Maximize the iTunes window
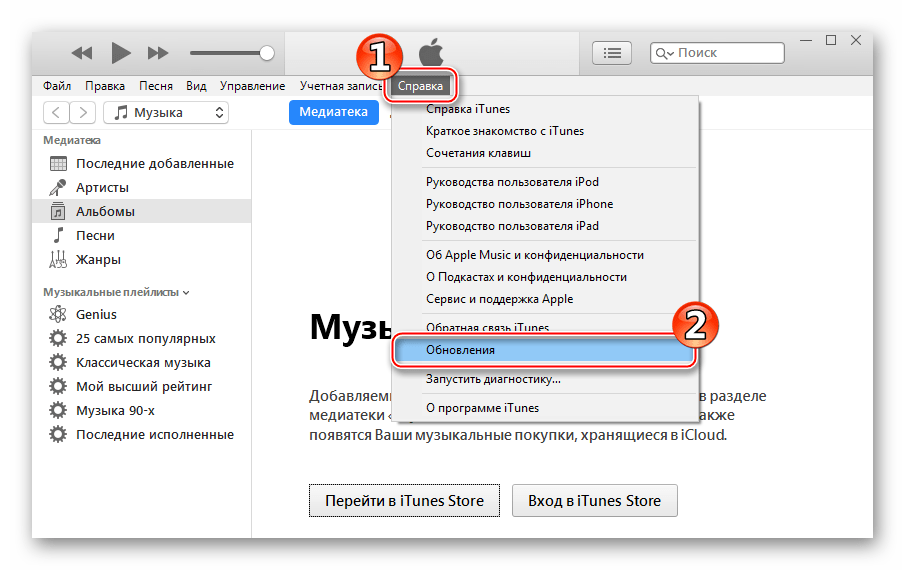Image resolution: width=905 pixels, height=570 pixels. coord(831,40)
